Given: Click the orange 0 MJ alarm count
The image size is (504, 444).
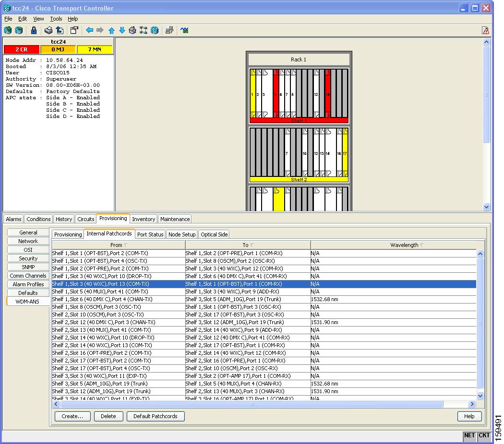Looking at the screenshot, I should [x=58, y=49].
